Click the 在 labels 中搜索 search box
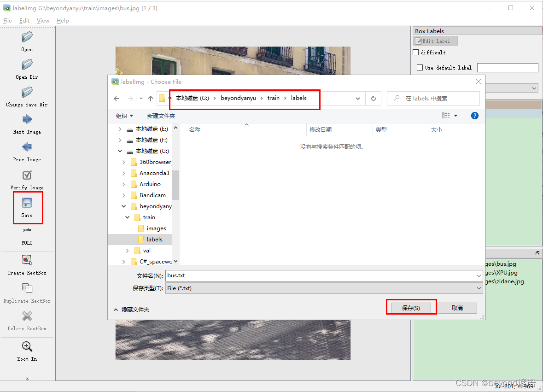543x392 pixels. (433, 99)
